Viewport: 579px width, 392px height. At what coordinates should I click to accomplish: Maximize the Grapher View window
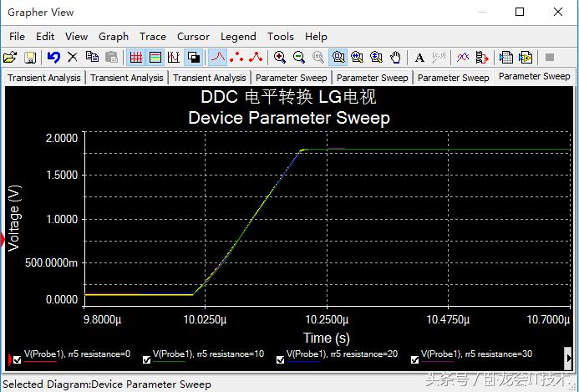[x=520, y=13]
